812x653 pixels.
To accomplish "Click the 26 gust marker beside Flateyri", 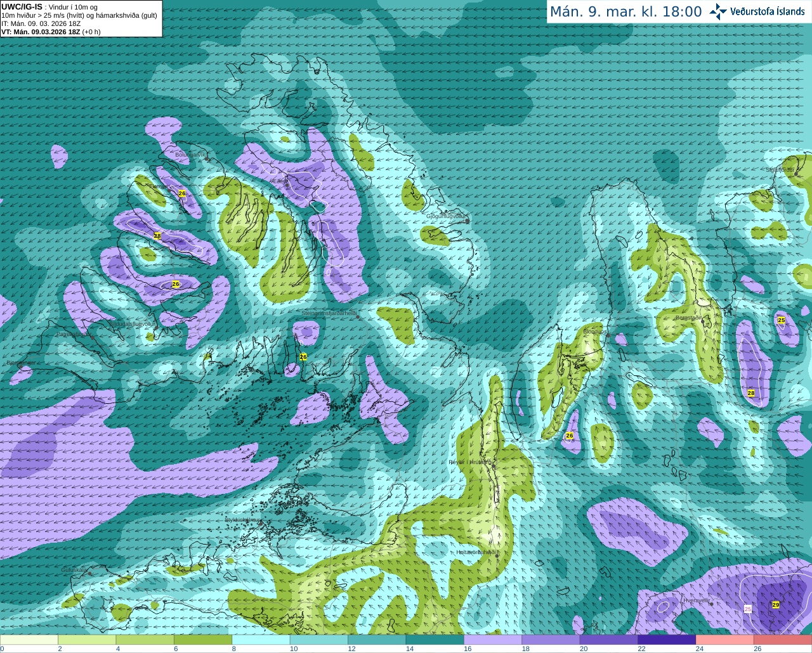I will coord(182,193).
